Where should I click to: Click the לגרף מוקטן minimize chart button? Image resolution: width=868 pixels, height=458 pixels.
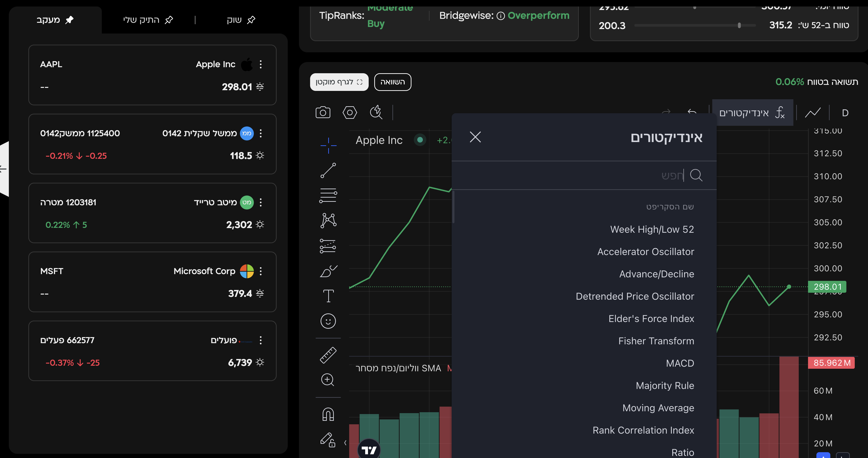click(339, 82)
